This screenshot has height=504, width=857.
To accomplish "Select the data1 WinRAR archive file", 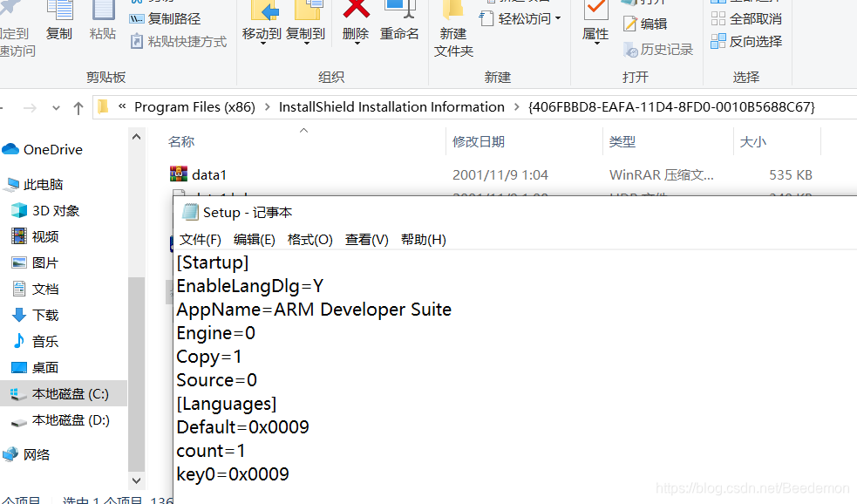I will point(198,174).
